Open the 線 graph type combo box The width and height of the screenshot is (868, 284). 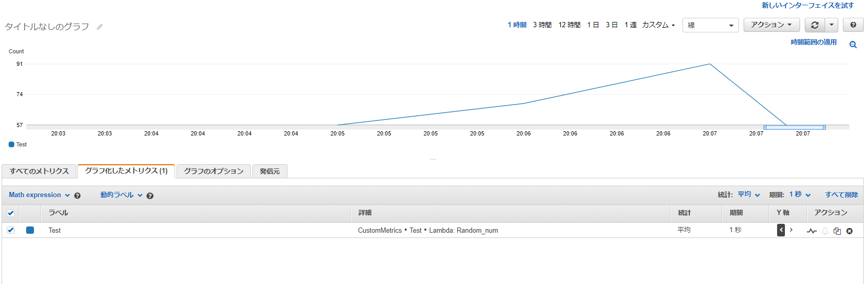point(710,25)
